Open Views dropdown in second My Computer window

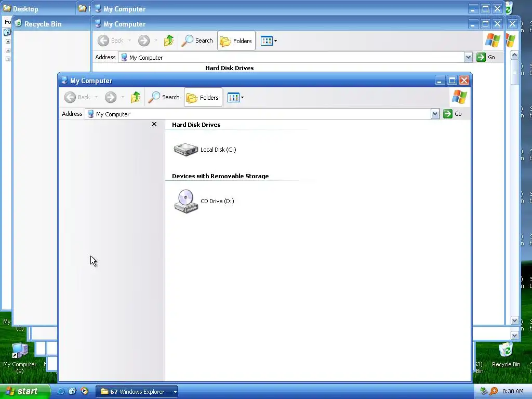pyautogui.click(x=269, y=41)
